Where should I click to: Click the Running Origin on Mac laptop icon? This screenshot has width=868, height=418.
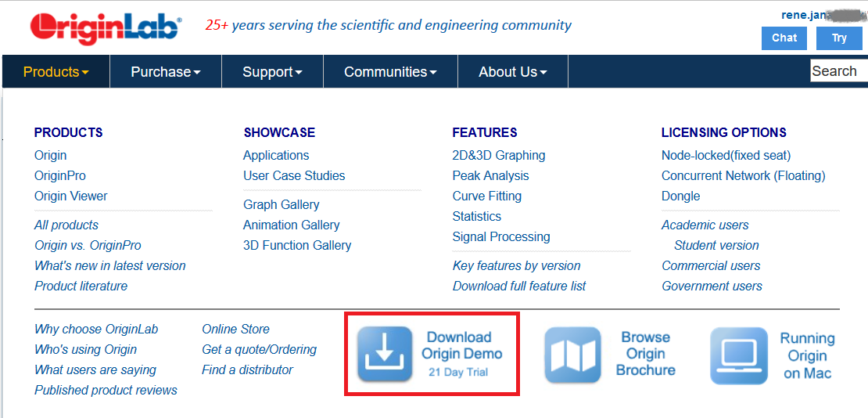(x=739, y=355)
